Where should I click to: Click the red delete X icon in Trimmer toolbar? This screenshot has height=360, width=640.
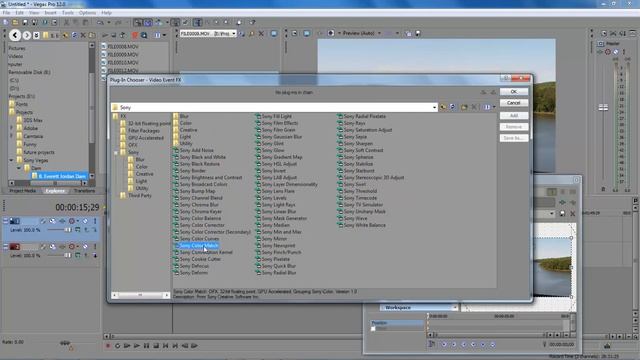click(261, 34)
